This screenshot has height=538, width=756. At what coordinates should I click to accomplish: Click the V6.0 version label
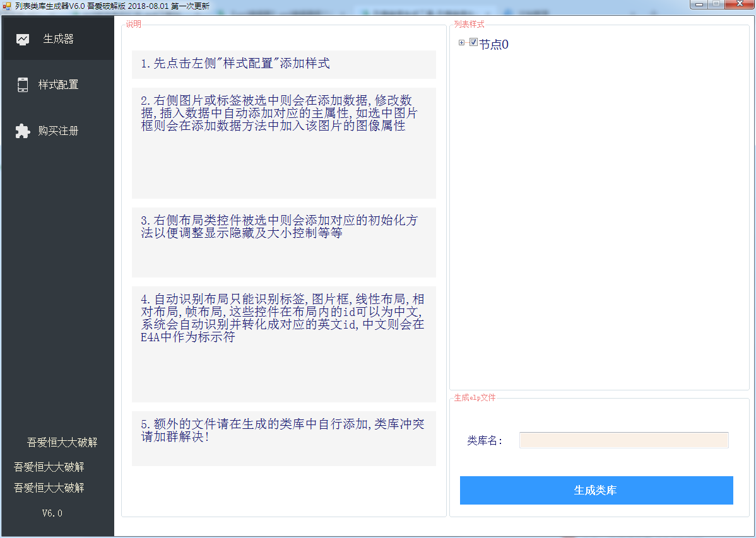[52, 513]
